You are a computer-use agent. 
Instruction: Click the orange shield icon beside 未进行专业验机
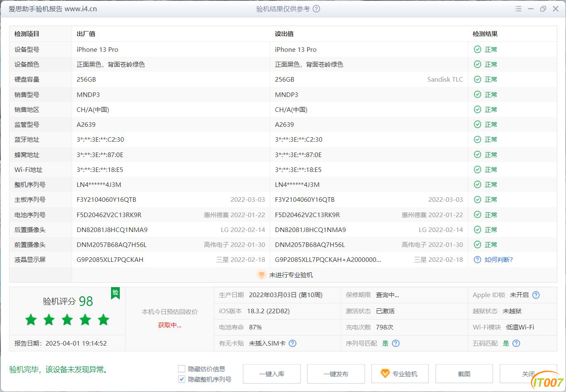tap(261, 275)
